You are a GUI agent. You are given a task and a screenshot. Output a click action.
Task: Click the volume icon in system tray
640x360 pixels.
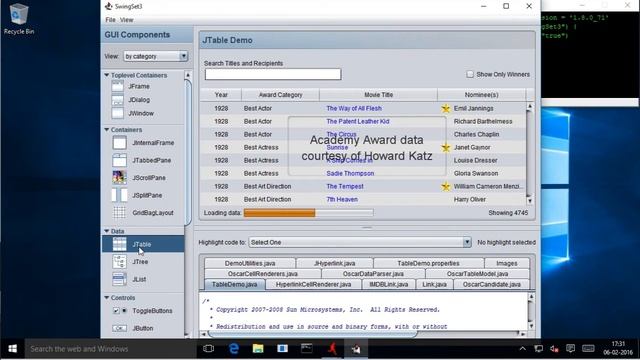pos(554,349)
